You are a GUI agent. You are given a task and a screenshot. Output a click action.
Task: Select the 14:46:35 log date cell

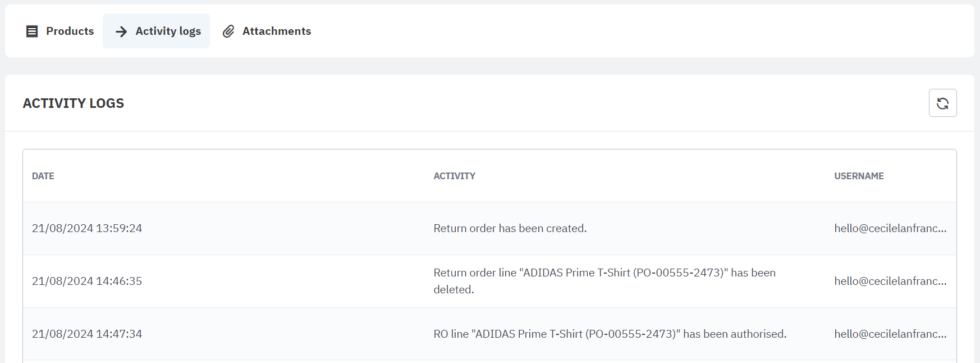tap(87, 281)
